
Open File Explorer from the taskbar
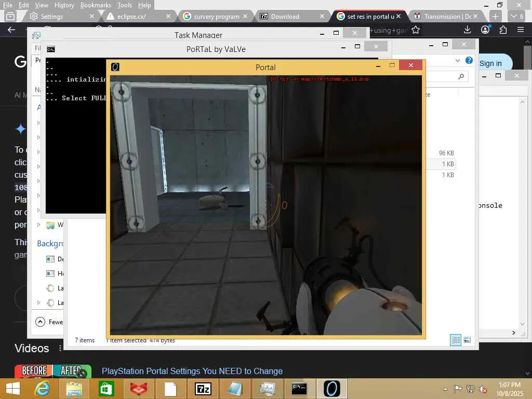coord(74,389)
